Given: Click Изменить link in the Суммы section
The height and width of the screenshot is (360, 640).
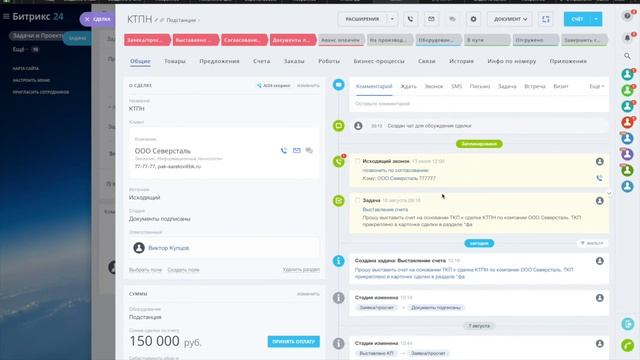Looking at the screenshot, I should (x=308, y=294).
